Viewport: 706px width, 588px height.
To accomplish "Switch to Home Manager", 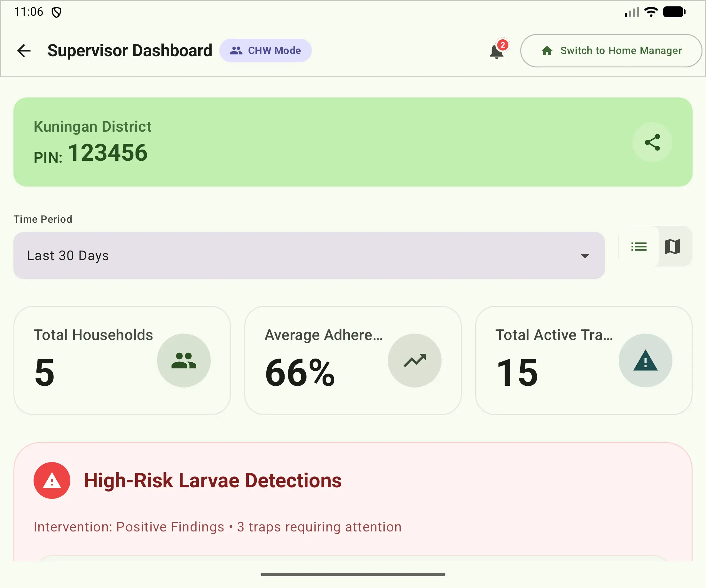I will click(x=611, y=50).
